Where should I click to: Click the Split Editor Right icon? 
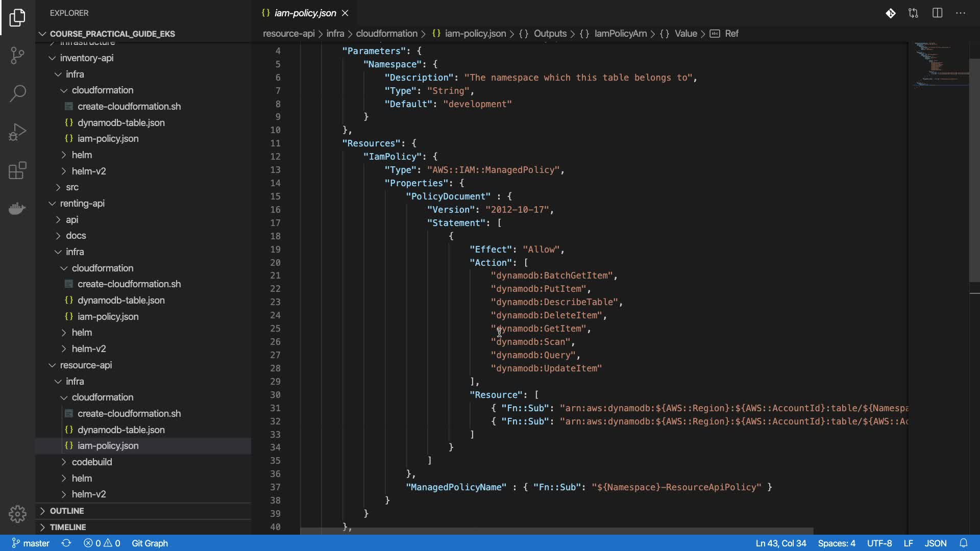[937, 13]
